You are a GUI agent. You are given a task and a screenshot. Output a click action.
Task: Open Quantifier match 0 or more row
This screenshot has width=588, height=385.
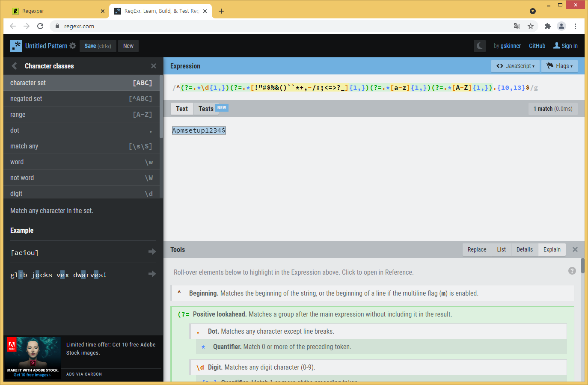coord(382,347)
